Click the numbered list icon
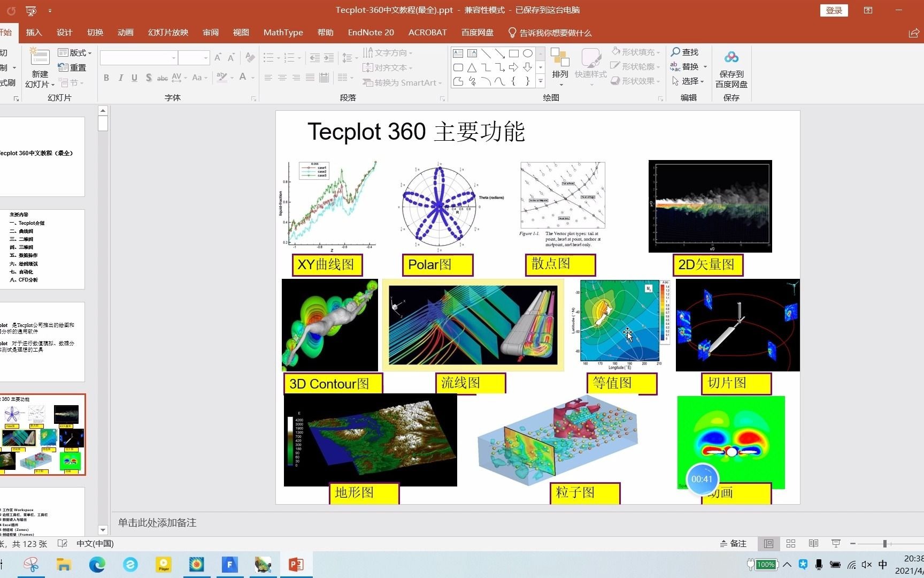Image resolution: width=924 pixels, height=578 pixels. tap(289, 57)
